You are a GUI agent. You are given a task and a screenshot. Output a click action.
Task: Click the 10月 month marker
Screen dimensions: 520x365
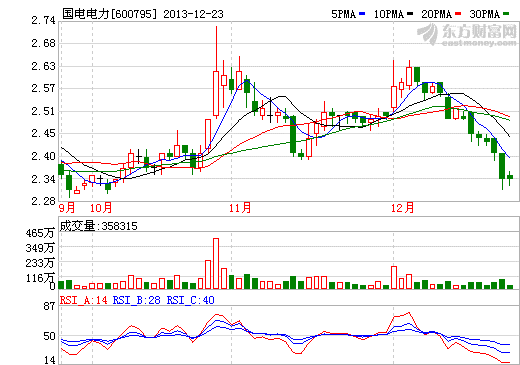(x=101, y=208)
